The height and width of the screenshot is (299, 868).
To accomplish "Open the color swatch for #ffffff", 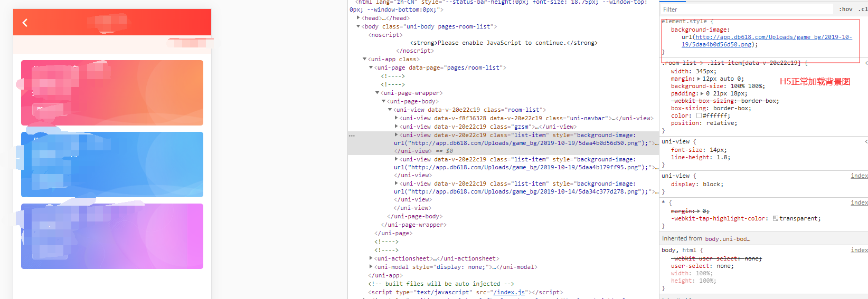I will click(699, 115).
